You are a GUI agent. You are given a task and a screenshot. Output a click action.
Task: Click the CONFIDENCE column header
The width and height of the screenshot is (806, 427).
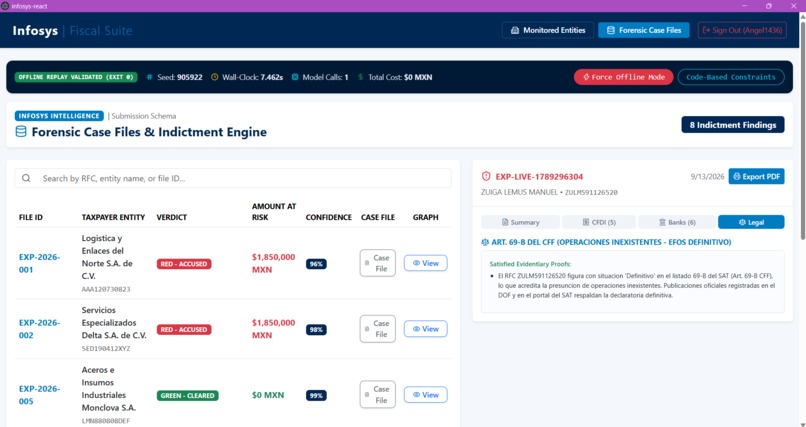(328, 217)
